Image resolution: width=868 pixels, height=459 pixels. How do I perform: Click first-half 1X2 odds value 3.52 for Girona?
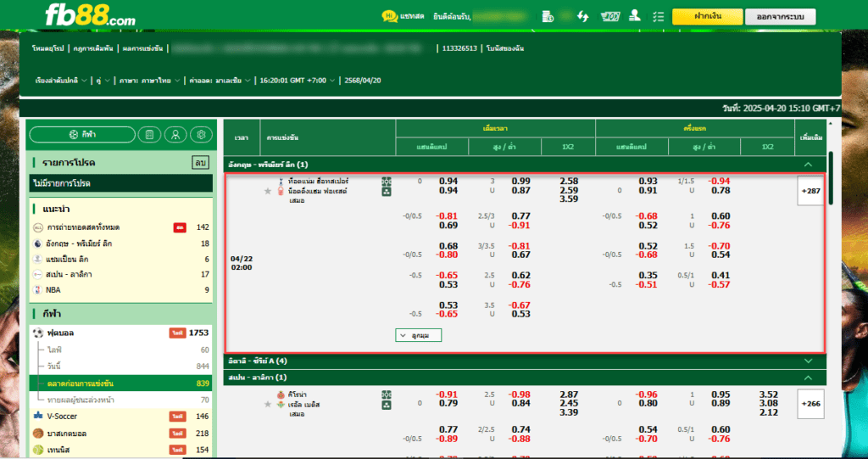[x=768, y=395]
